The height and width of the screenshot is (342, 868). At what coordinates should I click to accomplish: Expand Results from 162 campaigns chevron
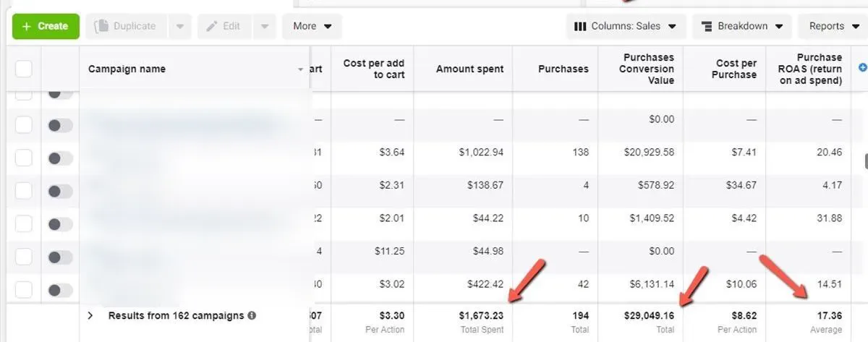pos(90,316)
